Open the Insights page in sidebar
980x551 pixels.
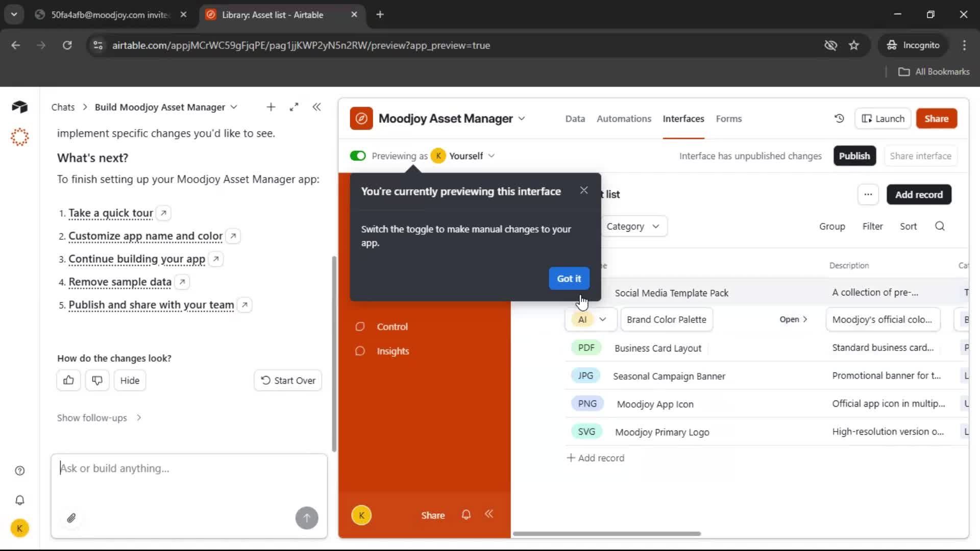point(393,351)
